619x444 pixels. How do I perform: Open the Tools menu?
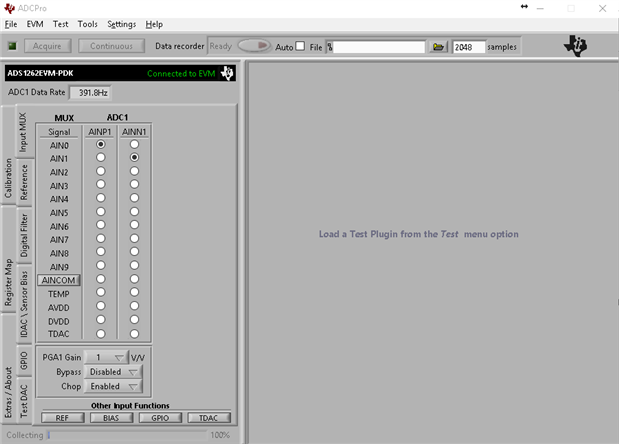tap(87, 24)
